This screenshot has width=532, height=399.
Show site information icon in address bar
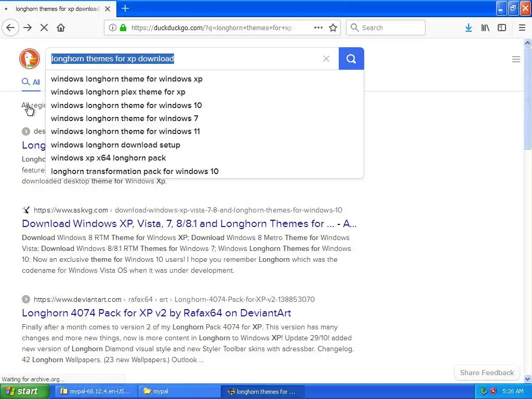click(x=113, y=28)
